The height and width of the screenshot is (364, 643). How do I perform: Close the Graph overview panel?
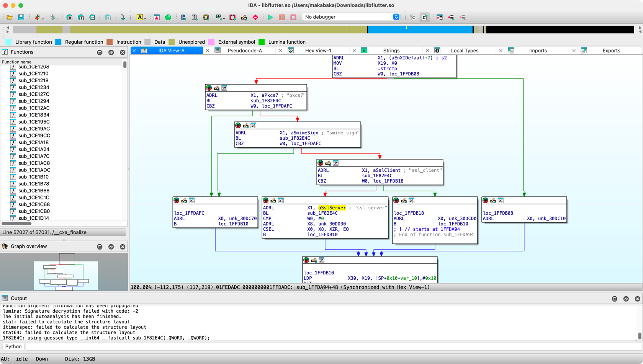pyautogui.click(x=123, y=246)
